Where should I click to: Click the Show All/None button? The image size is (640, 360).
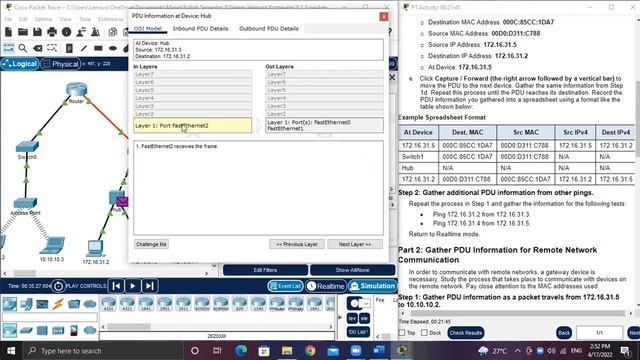[352, 270]
